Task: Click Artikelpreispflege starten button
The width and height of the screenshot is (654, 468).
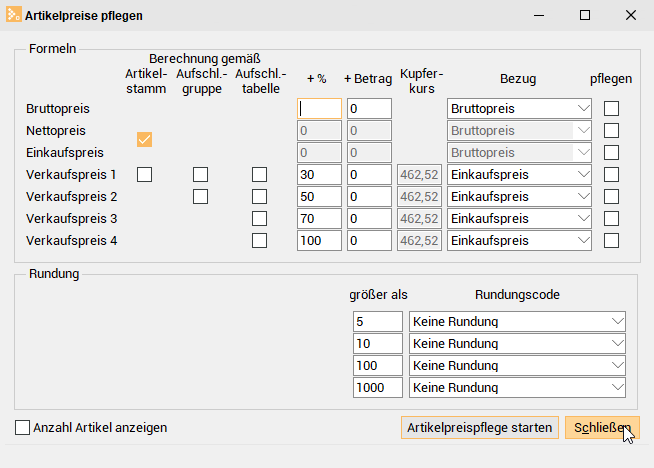Action: point(480,428)
